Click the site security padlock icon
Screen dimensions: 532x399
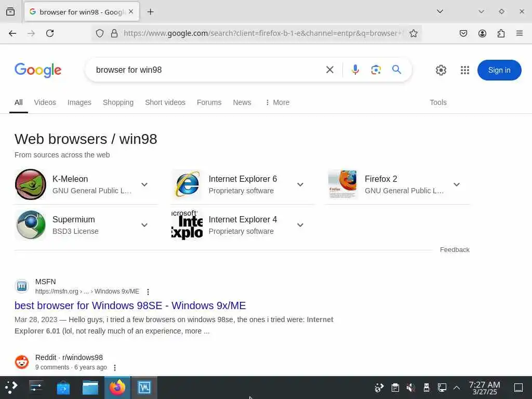[114, 33]
